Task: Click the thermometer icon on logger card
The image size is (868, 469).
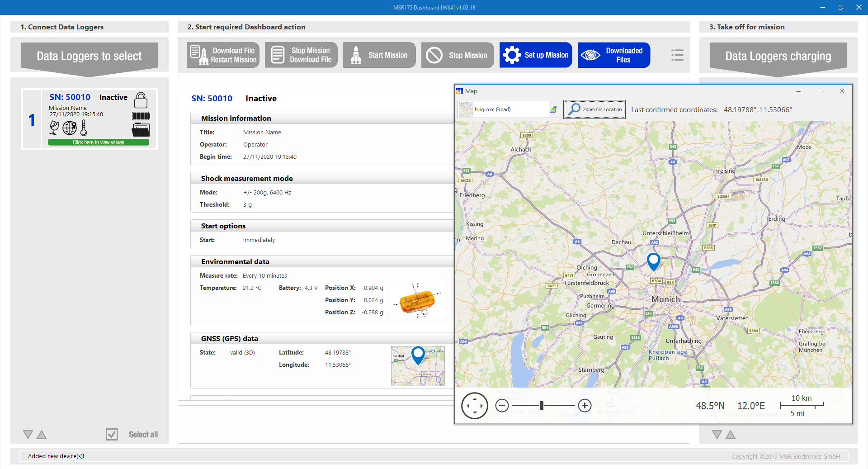Action: tap(84, 128)
